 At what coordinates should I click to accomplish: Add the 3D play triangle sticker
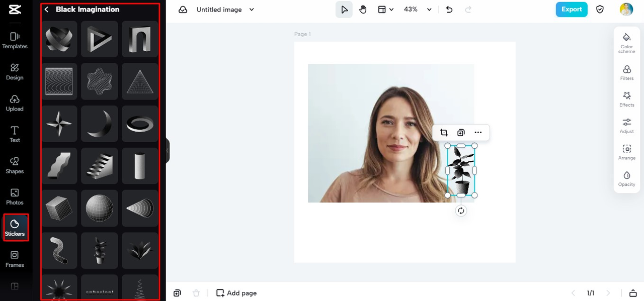tap(99, 39)
